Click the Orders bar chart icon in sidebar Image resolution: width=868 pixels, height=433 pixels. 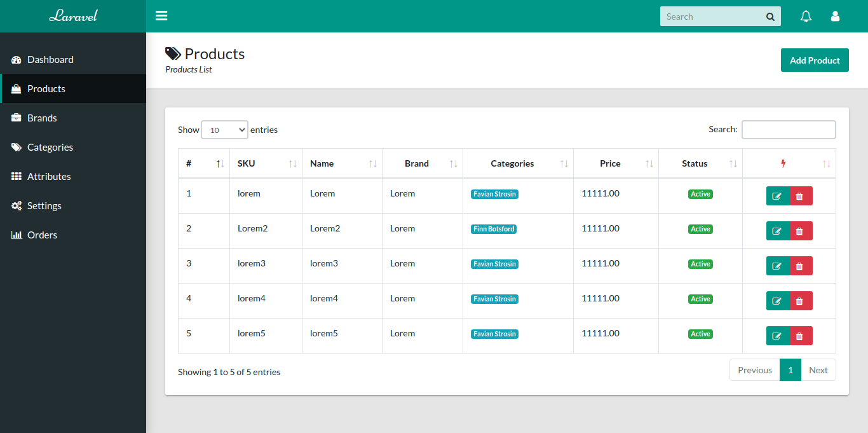[17, 235]
